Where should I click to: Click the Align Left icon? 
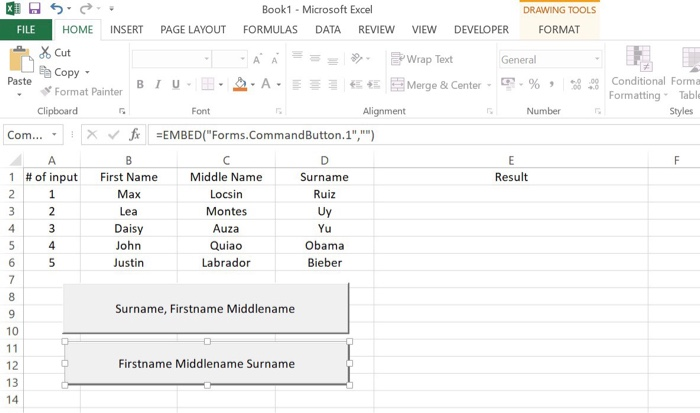(x=297, y=84)
